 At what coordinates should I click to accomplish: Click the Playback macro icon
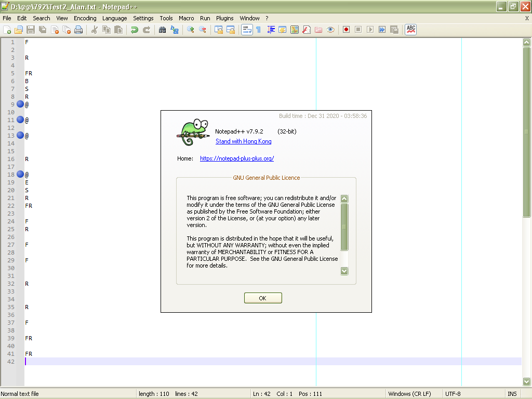tap(370, 30)
